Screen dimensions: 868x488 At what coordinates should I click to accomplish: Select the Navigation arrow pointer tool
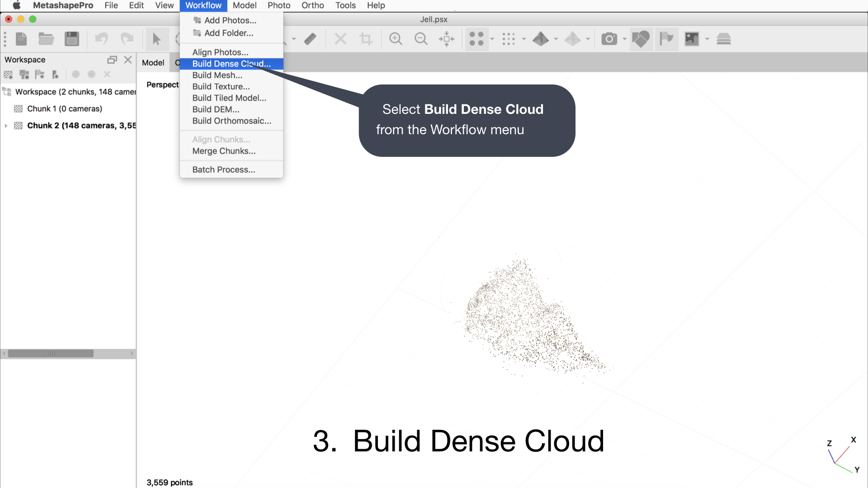[156, 39]
